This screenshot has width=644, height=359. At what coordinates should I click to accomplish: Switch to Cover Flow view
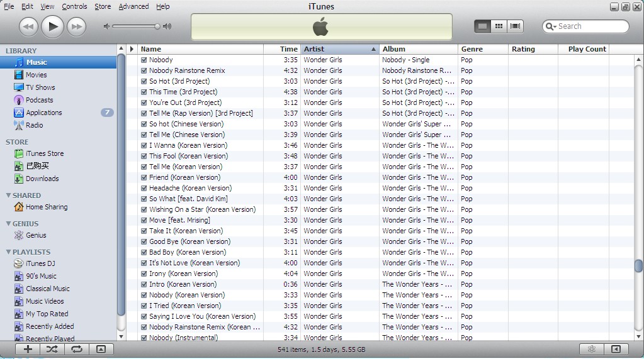[516, 26]
